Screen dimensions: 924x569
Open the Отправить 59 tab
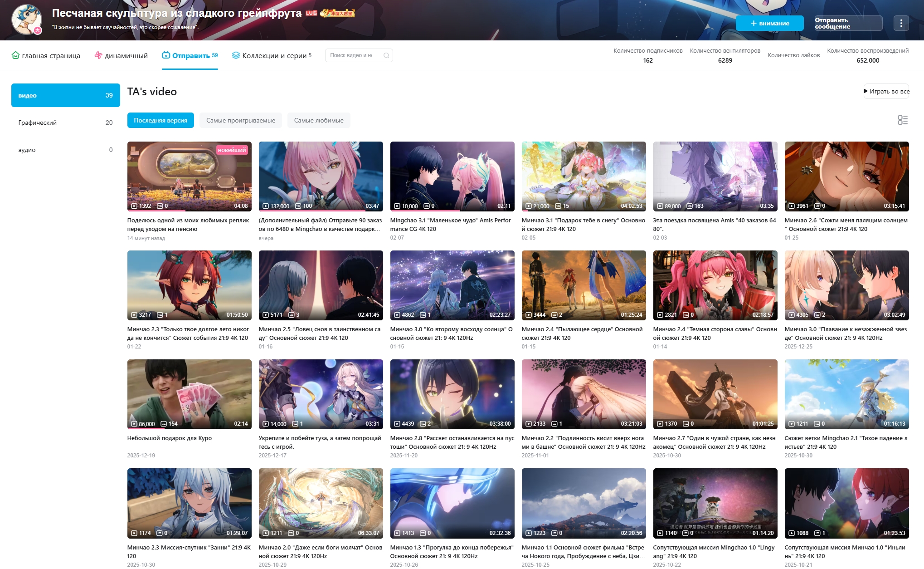(x=190, y=55)
